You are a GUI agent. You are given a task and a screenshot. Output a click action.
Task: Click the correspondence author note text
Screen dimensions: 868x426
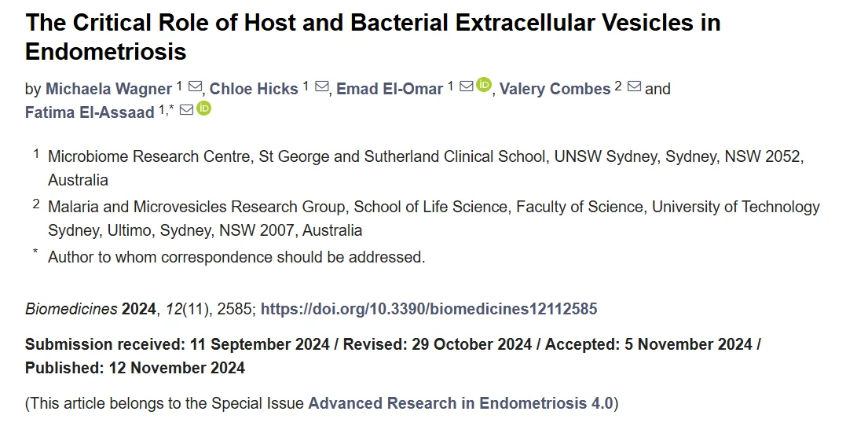[236, 257]
